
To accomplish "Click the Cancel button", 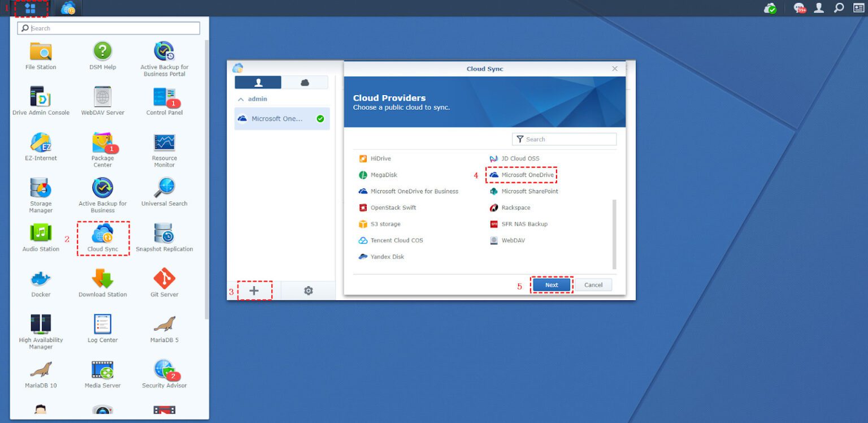I will coord(593,285).
